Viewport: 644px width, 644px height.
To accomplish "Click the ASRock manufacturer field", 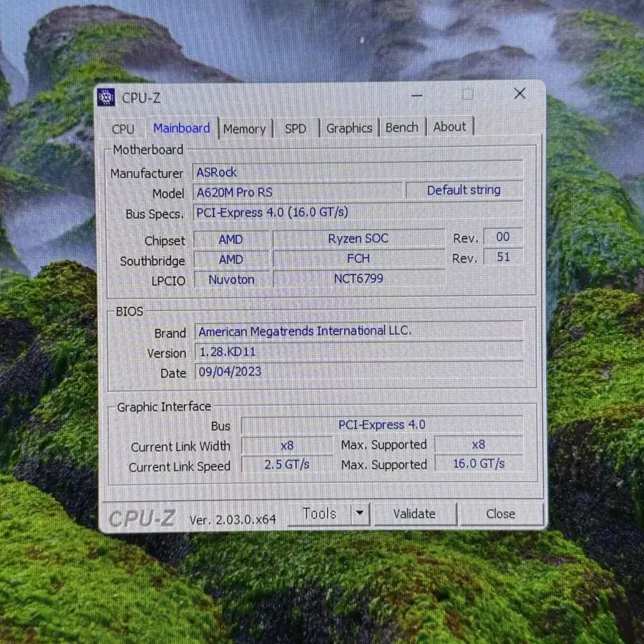I will coord(358,171).
